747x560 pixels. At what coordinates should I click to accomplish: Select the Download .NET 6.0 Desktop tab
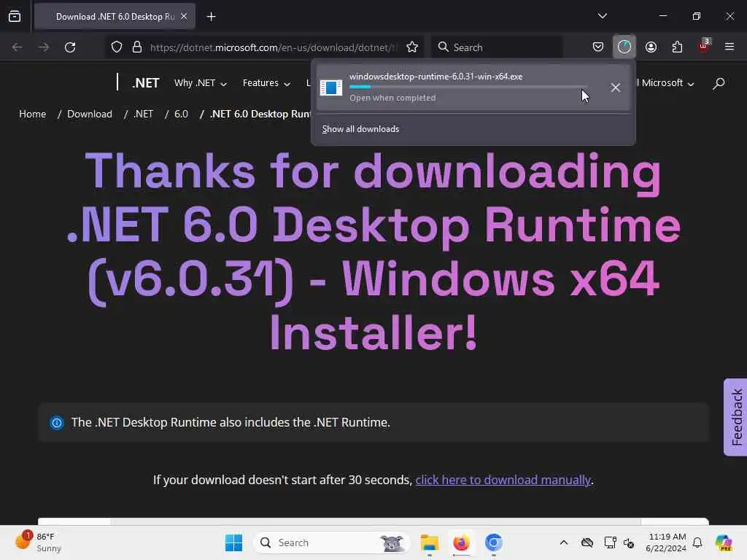(115, 17)
